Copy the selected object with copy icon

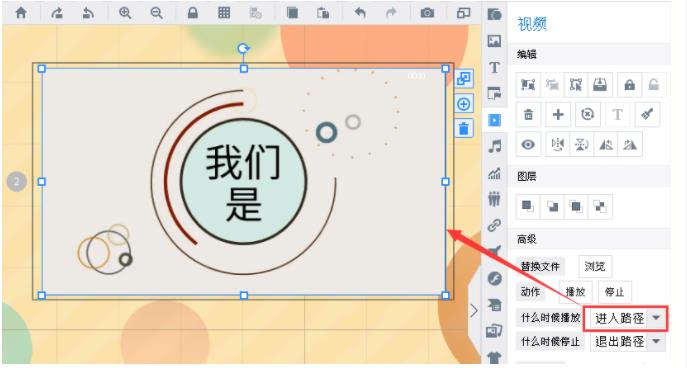(292, 13)
